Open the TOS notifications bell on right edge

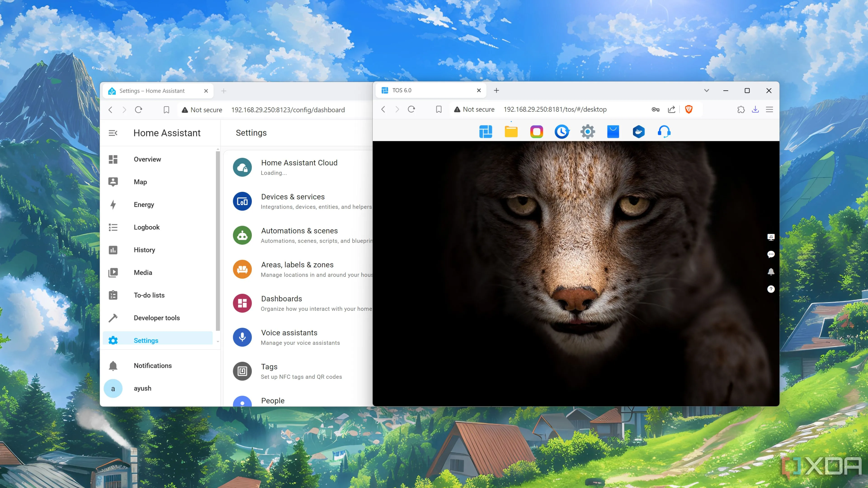point(771,272)
